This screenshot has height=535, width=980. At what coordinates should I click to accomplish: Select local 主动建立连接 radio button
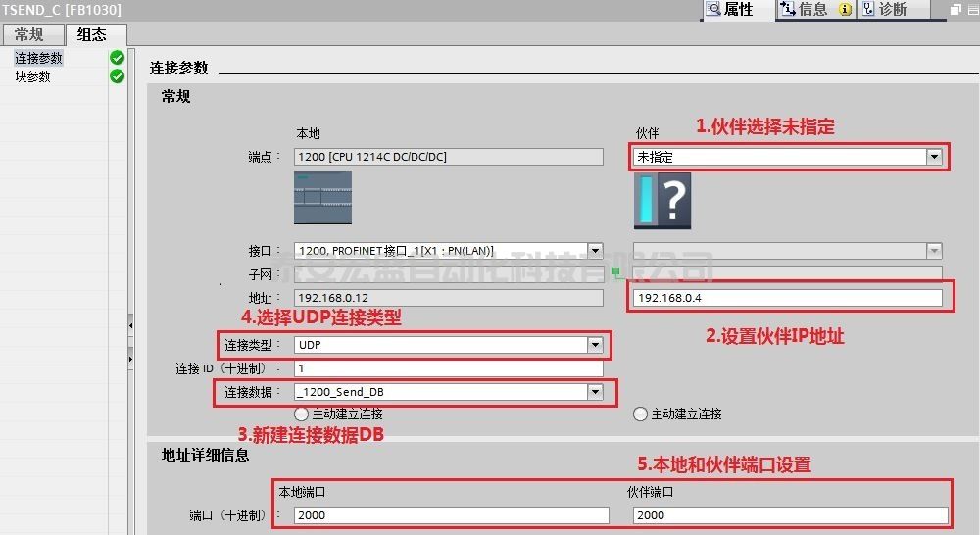click(302, 414)
